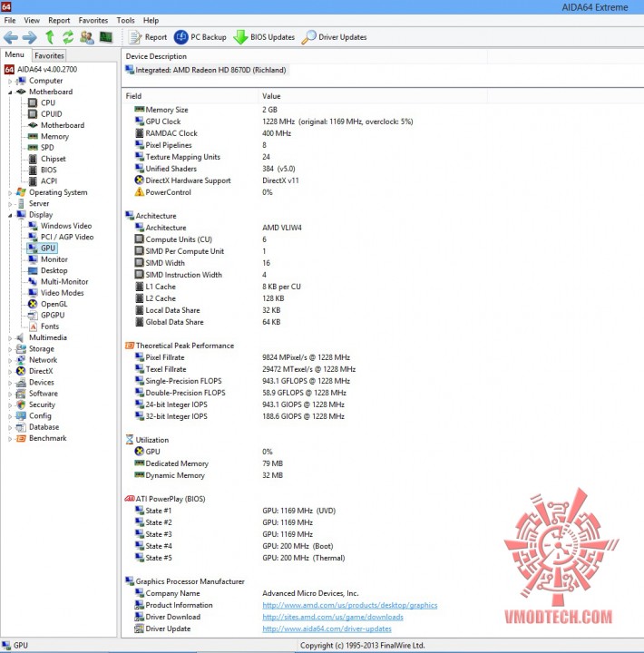Open the aida64 driver-updates link
The height and width of the screenshot is (653, 644).
tap(327, 629)
